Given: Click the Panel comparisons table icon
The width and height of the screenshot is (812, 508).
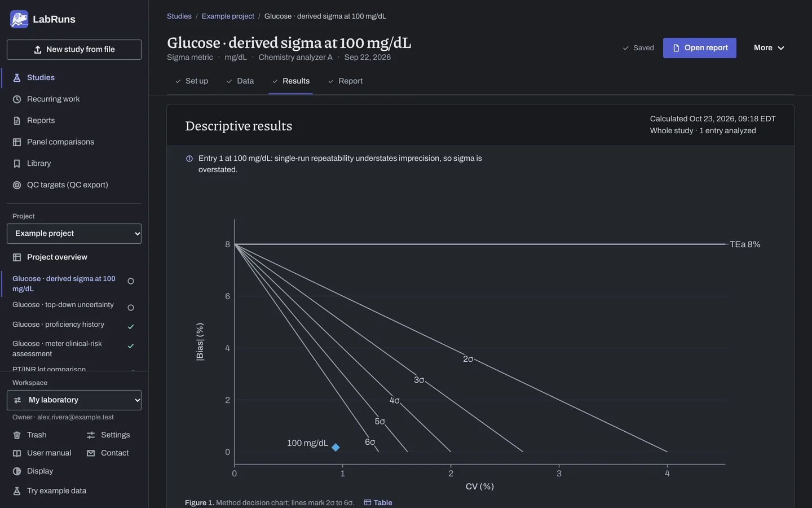Looking at the screenshot, I should [x=17, y=142].
